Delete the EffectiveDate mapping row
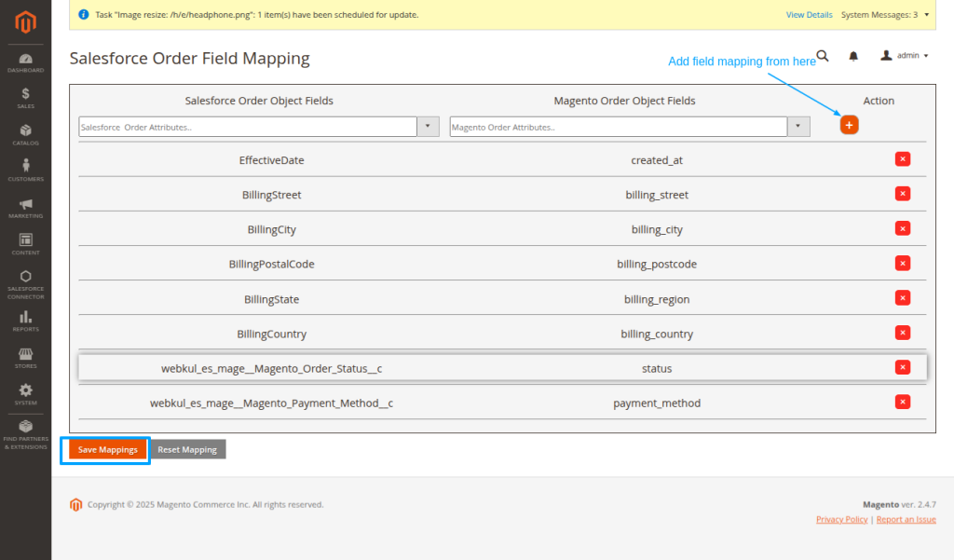The width and height of the screenshot is (954, 560). pyautogui.click(x=903, y=159)
